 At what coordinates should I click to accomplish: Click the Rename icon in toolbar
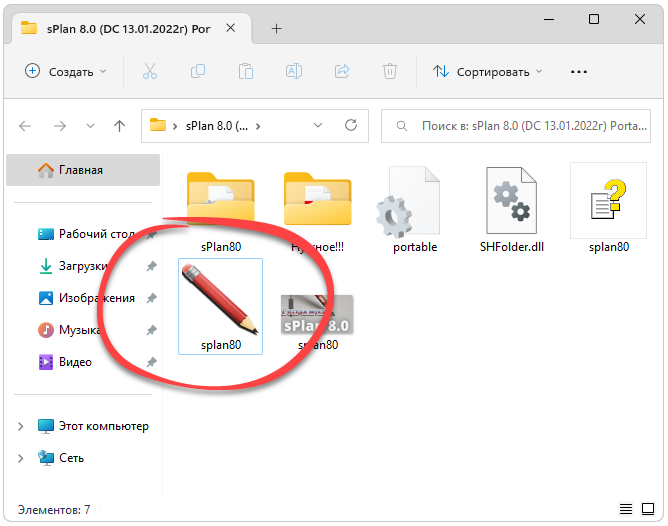coord(294,72)
